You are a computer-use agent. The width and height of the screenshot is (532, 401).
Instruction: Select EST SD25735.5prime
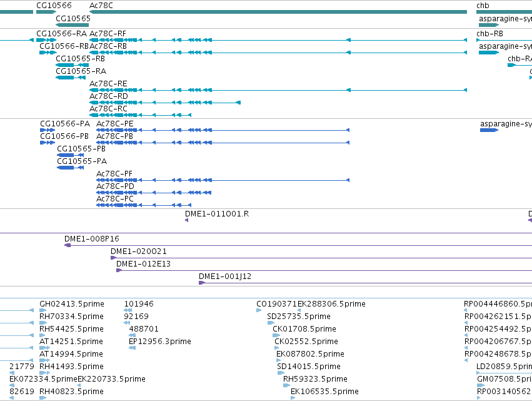click(x=271, y=323)
